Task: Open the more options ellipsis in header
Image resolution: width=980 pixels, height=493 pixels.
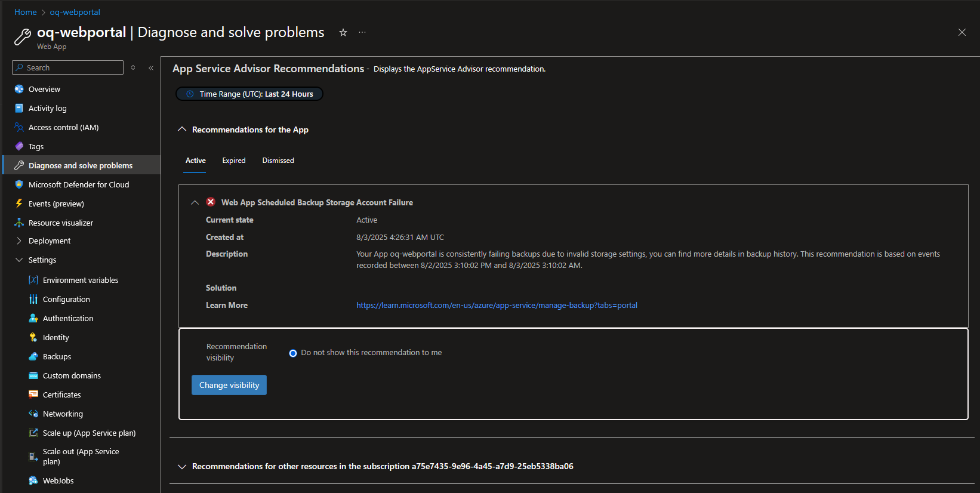Action: click(x=362, y=32)
